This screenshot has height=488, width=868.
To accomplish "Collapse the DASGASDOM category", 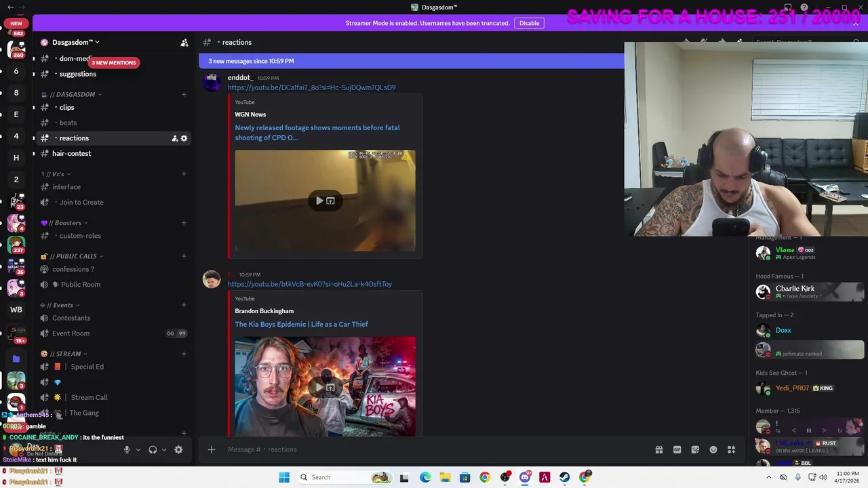I will [75, 94].
